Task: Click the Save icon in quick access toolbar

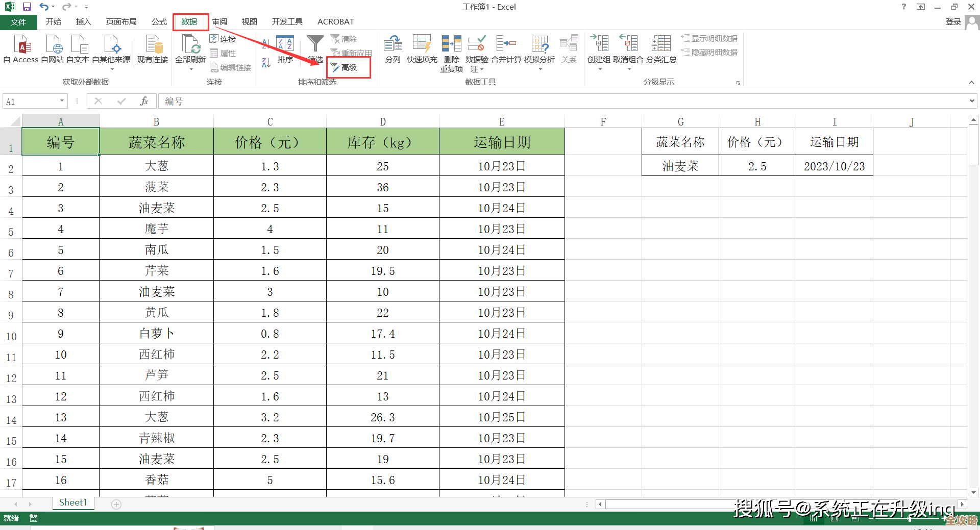Action: (x=27, y=7)
